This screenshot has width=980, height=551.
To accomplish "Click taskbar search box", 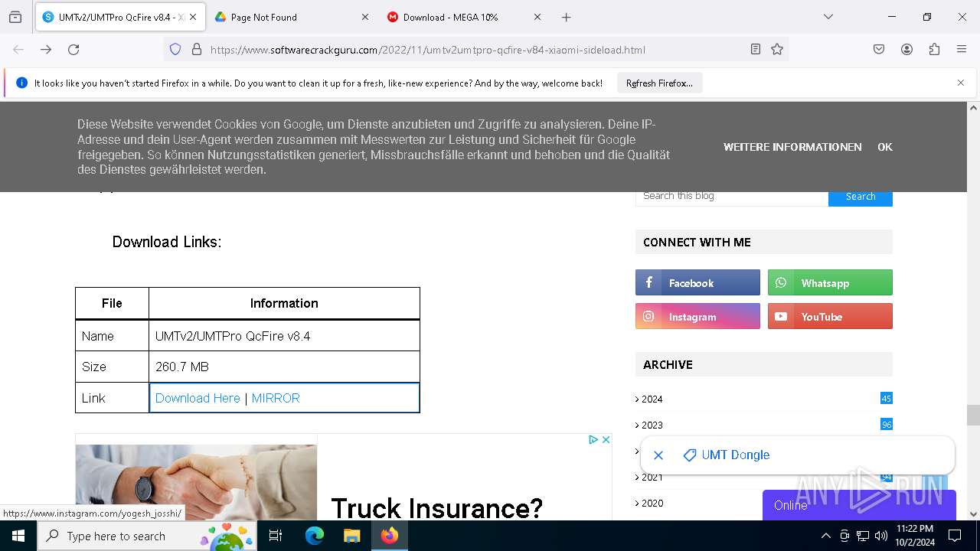I will pos(147,536).
